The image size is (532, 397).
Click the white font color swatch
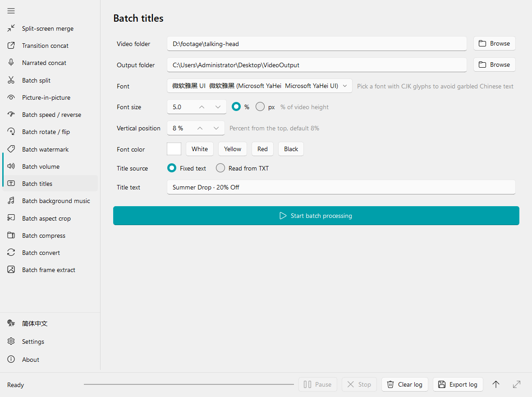point(174,149)
